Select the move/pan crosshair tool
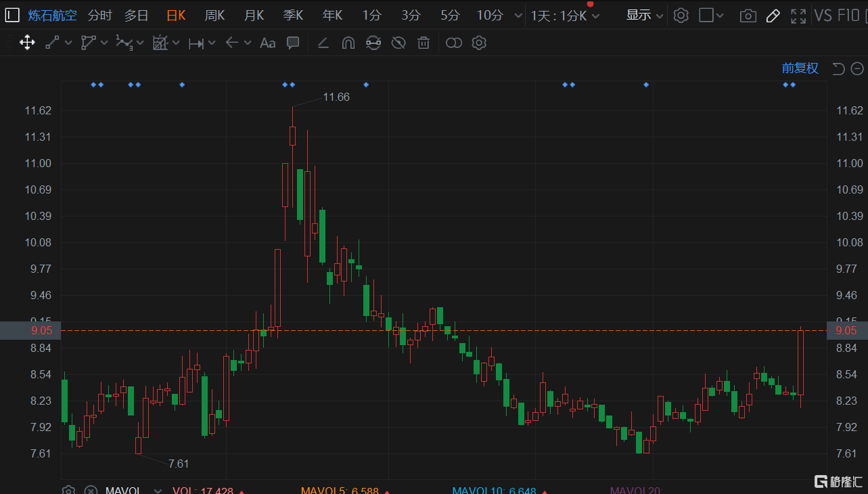868x494 pixels. [27, 43]
